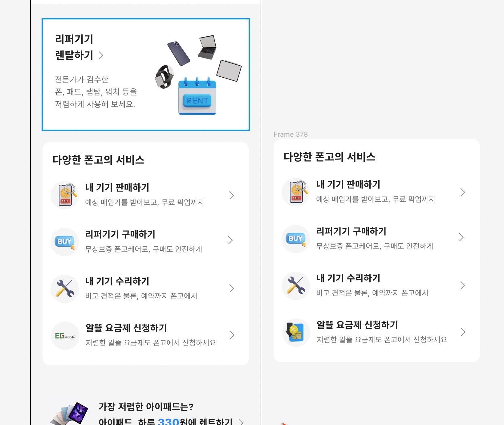This screenshot has width=504, height=425.
Task: Click the chevron next to 렌탈하기
Action: pos(101,55)
